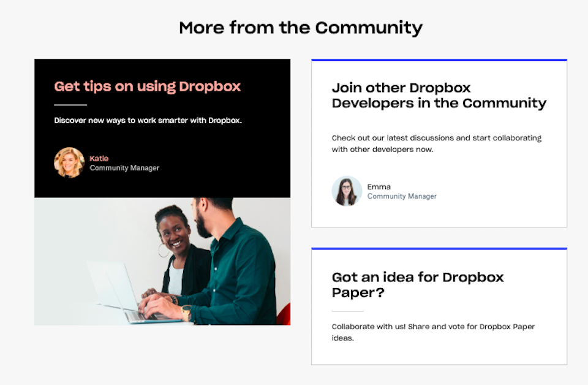Open 'Got an idea for Dropbox Paper?' heading
The width and height of the screenshot is (588, 385).
(x=418, y=284)
